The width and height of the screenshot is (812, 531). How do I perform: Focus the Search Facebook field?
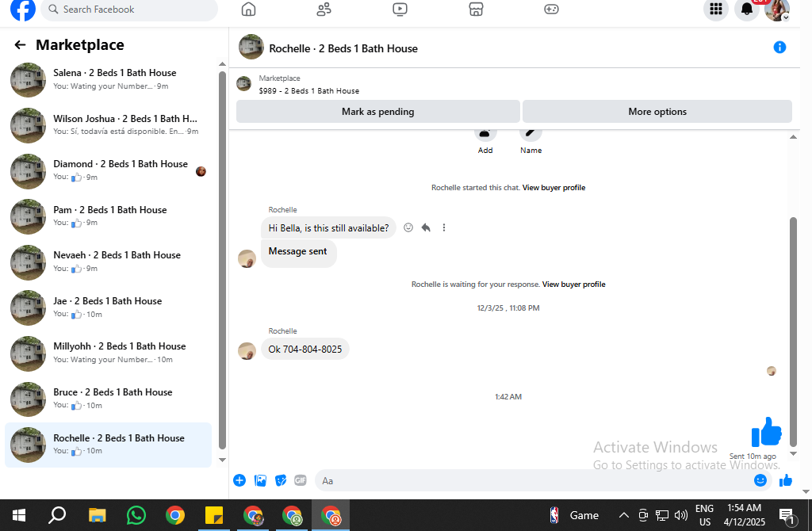point(129,10)
